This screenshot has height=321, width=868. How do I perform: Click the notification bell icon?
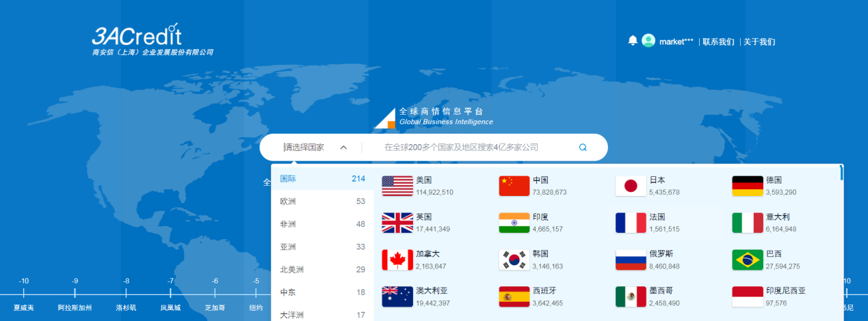[x=633, y=41]
